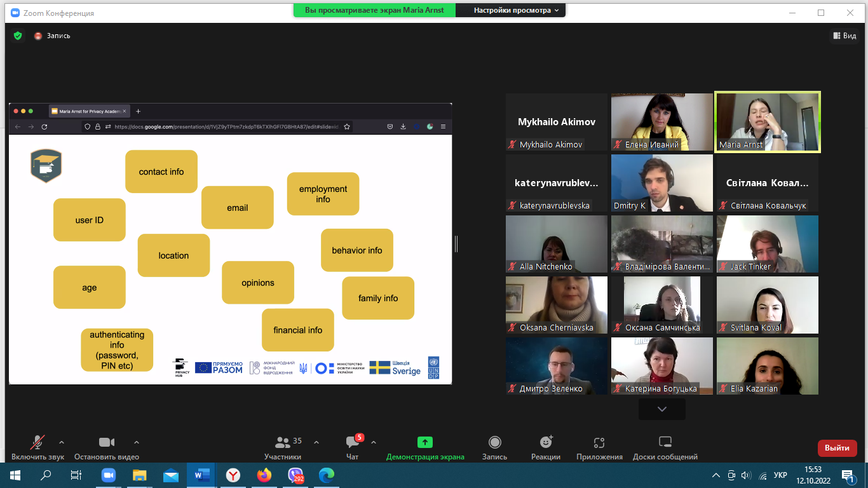The height and width of the screenshot is (488, 868).
Task: Click the green encryption shield icon
Action: click(18, 36)
